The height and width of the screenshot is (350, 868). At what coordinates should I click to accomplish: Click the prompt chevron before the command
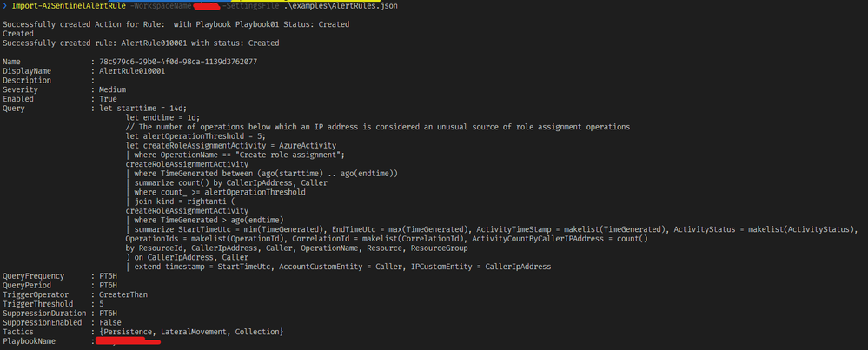[5, 6]
